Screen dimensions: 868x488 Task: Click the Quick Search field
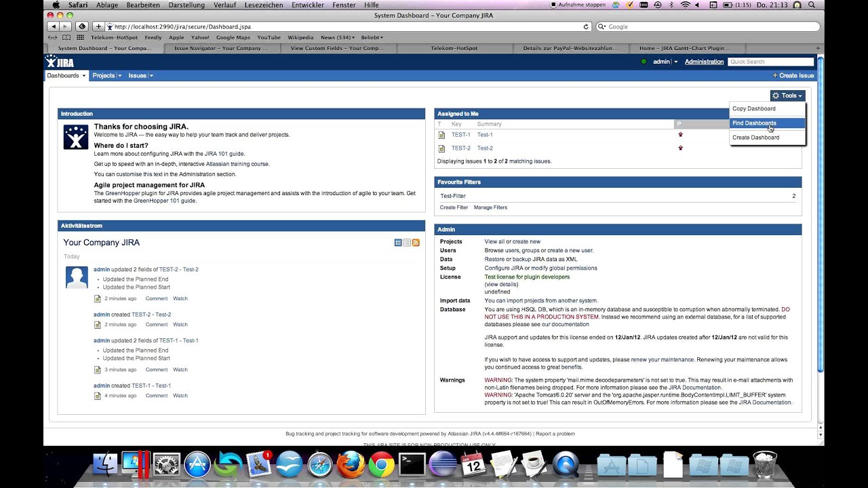tap(770, 62)
